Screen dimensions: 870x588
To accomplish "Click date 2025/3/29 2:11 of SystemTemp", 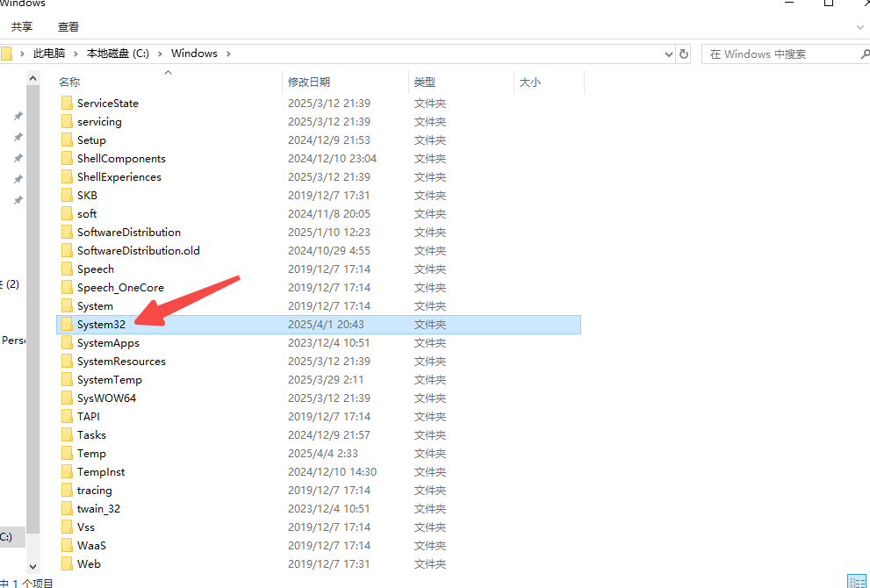I will [x=326, y=379].
